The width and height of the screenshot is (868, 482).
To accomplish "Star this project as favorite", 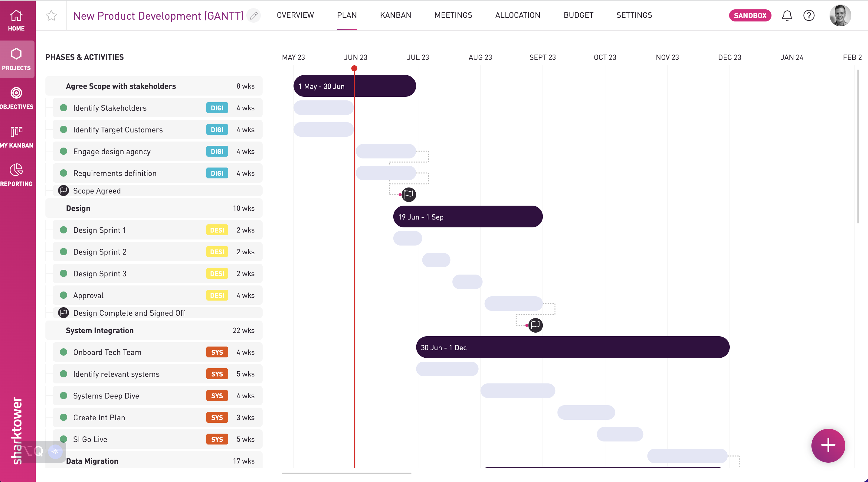I will click(51, 15).
